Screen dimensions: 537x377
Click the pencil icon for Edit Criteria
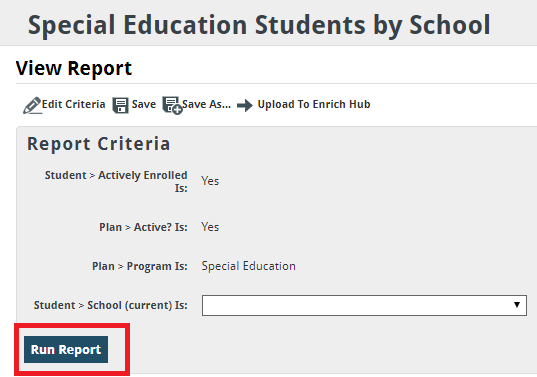32,105
